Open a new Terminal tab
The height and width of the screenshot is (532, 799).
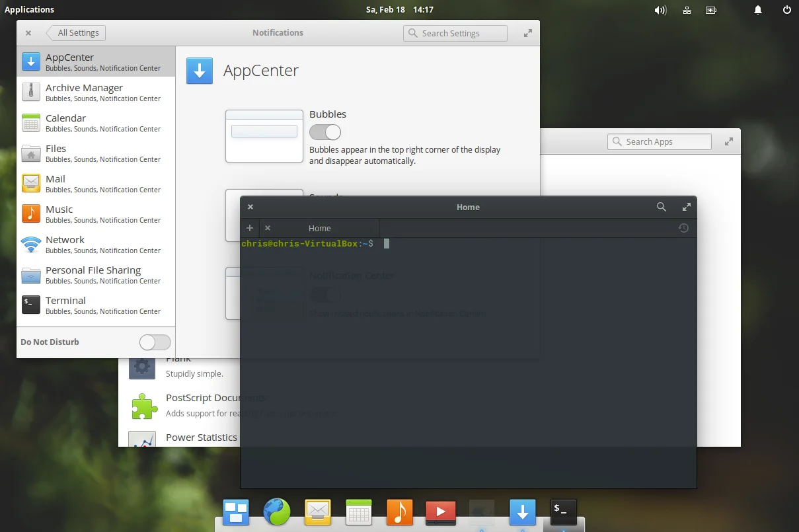pos(250,228)
